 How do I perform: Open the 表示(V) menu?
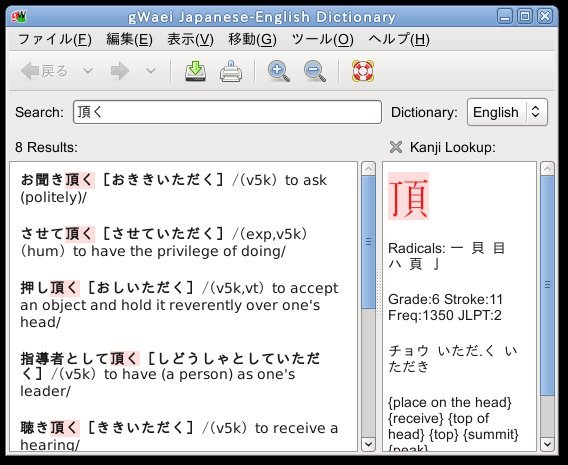(191, 39)
